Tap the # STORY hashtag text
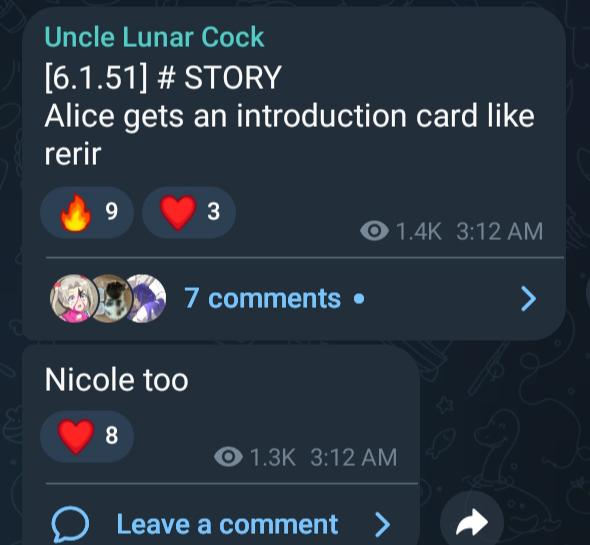 (x=220, y=77)
